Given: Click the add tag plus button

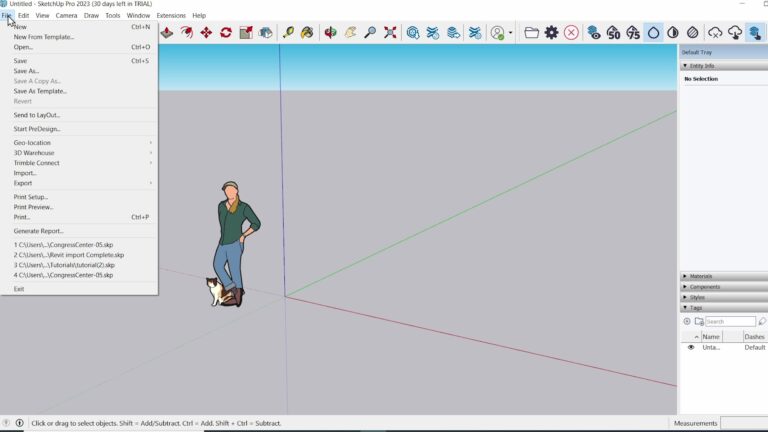Looking at the screenshot, I should click(x=687, y=322).
